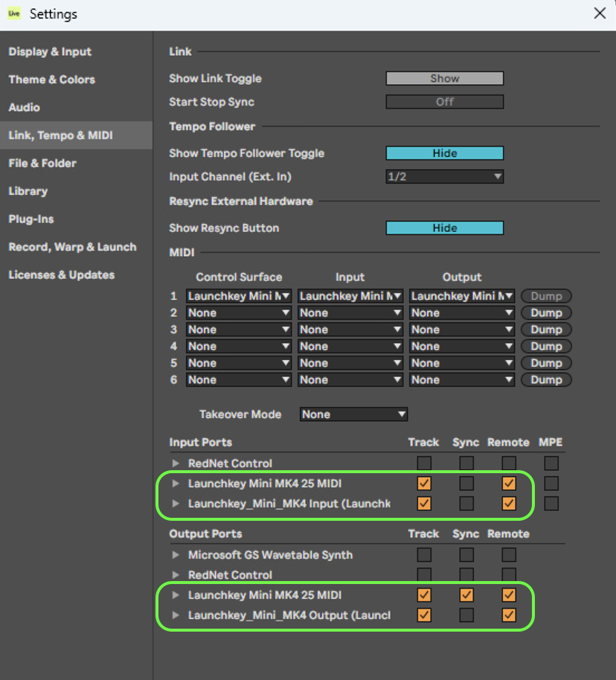Disable Remote for Launchkey Mini MK4 25 MIDI input
This screenshot has height=680, width=616.
509,483
